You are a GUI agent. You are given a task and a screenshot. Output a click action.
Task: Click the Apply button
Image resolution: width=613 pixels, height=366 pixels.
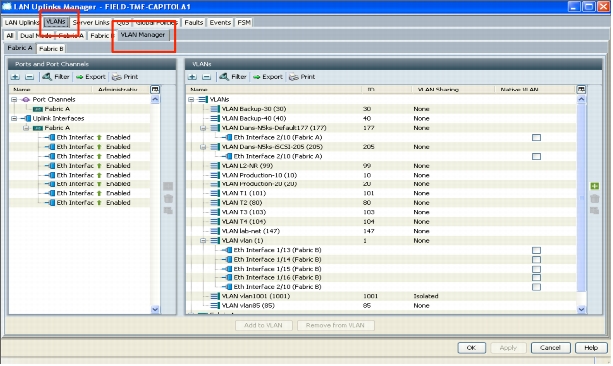[508, 348]
